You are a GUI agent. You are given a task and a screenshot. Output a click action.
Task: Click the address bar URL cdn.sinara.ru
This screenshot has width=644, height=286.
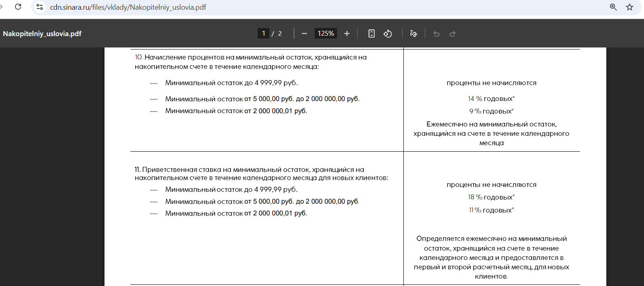[x=128, y=7]
